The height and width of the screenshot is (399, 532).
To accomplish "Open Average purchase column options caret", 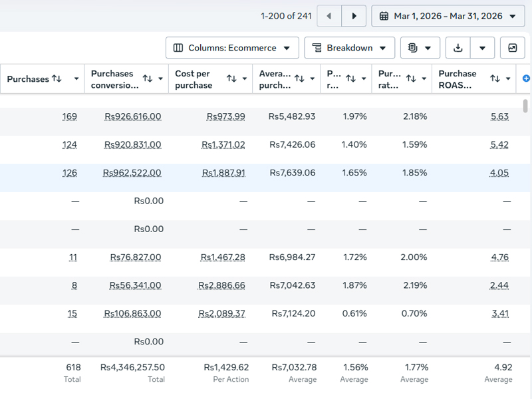I will click(x=312, y=78).
